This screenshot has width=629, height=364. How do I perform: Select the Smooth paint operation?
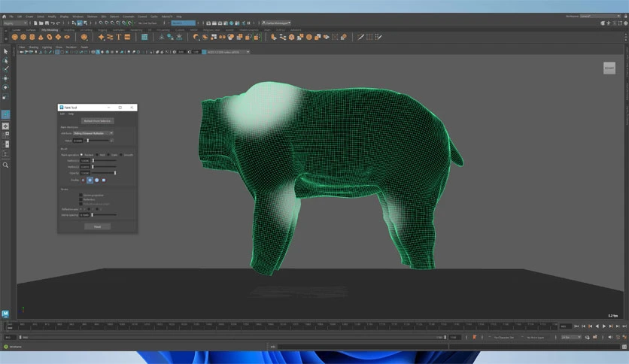point(121,155)
